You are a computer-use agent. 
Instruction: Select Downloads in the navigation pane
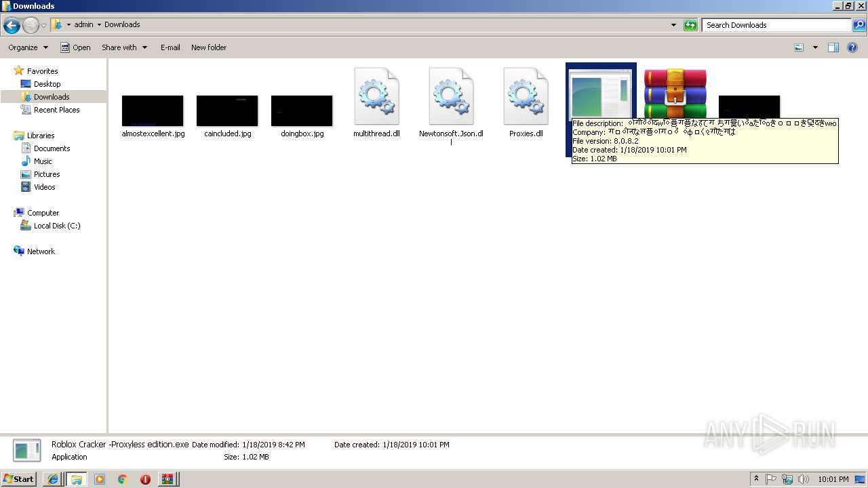pyautogui.click(x=52, y=97)
